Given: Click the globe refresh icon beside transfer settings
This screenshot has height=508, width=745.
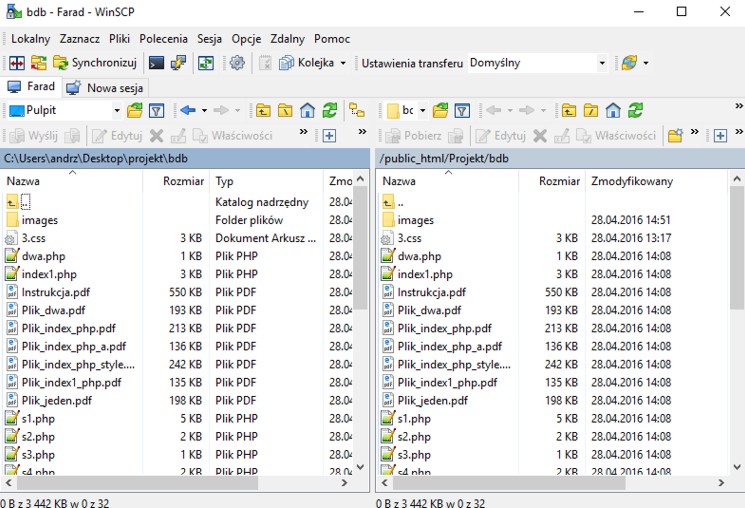Looking at the screenshot, I should coord(630,63).
